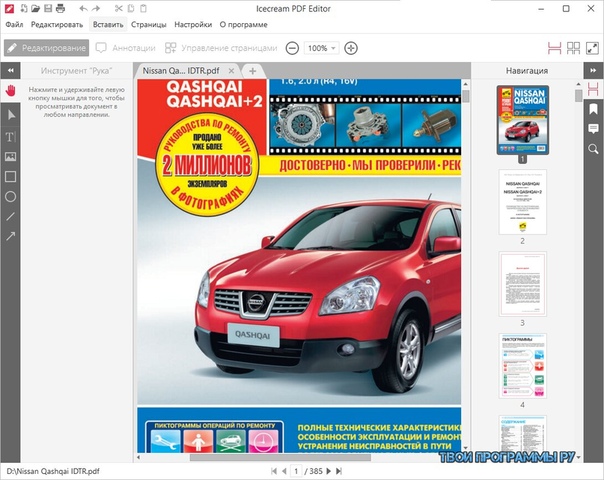This screenshot has height=480, width=604.
Task: Select page 1 thumbnail in Navigation
Action: pos(523,120)
